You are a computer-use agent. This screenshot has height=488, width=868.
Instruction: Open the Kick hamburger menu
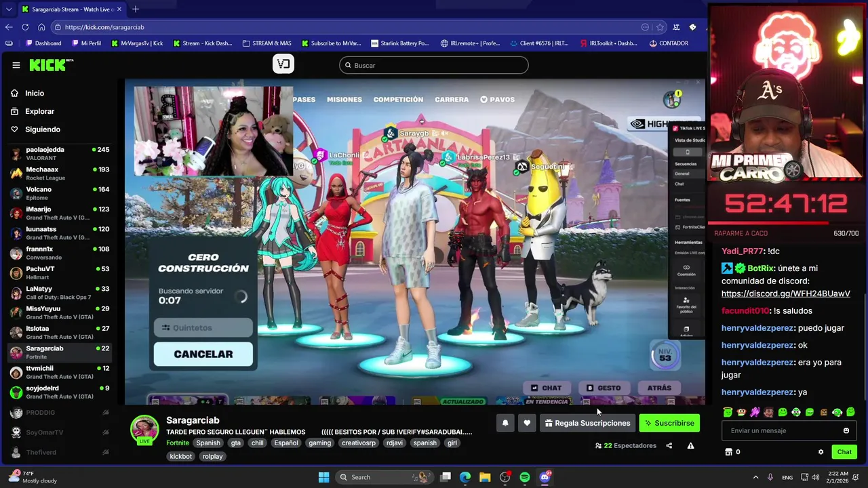coord(16,65)
